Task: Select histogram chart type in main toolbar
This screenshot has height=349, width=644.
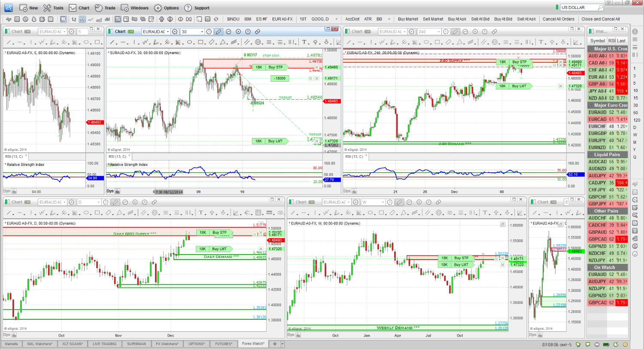Action: point(107,19)
